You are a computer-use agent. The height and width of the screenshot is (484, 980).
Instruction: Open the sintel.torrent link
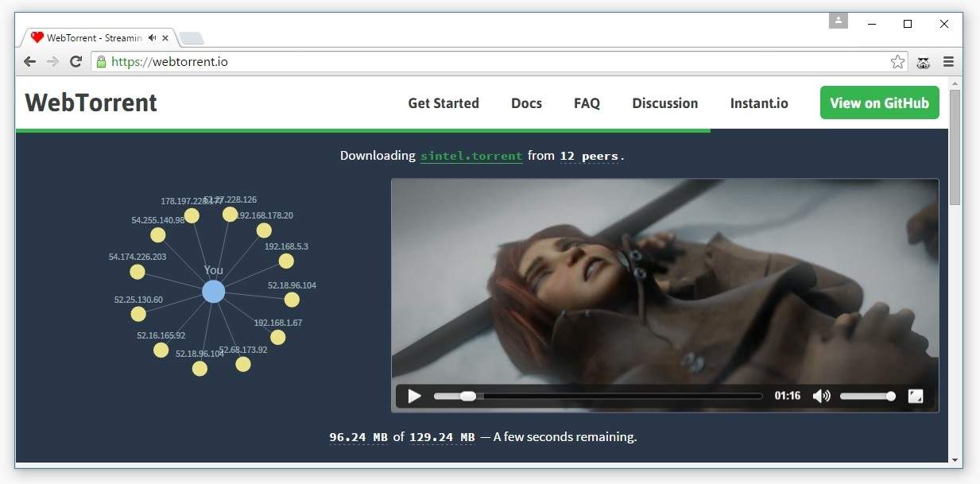coord(471,155)
